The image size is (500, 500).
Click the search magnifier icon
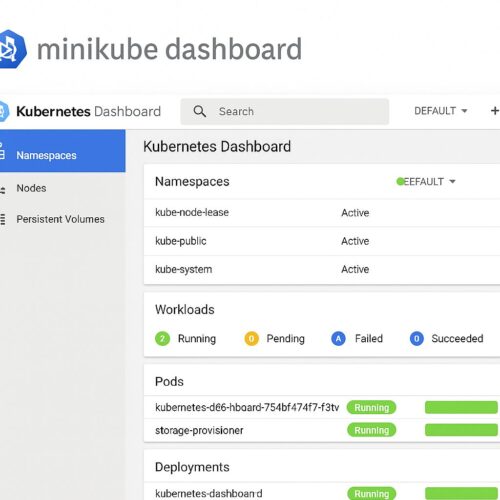(x=199, y=111)
